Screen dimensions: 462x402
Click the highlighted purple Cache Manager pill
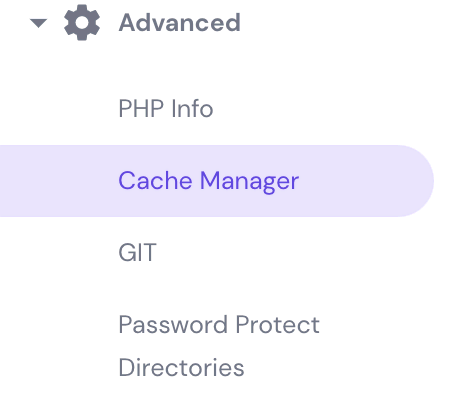click(217, 181)
